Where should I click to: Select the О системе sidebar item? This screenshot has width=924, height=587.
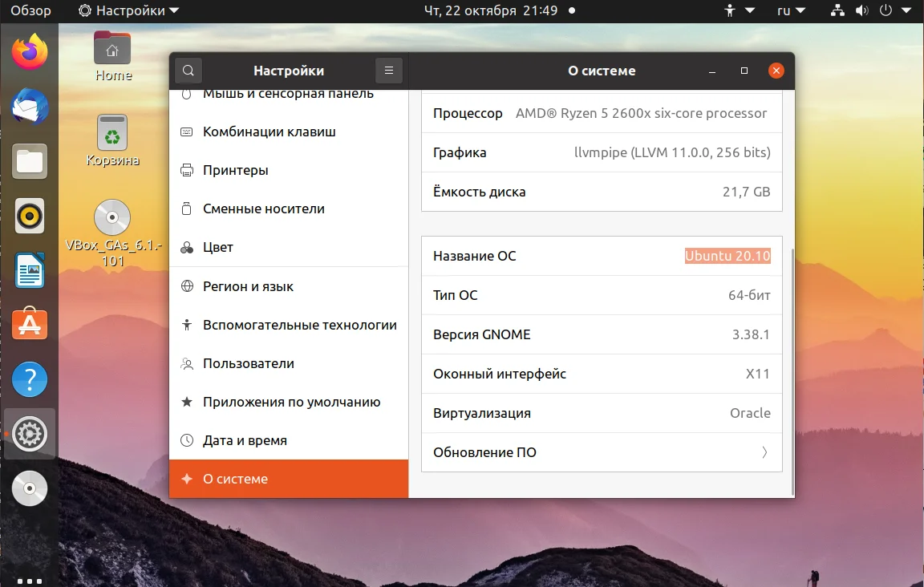pyautogui.click(x=289, y=480)
